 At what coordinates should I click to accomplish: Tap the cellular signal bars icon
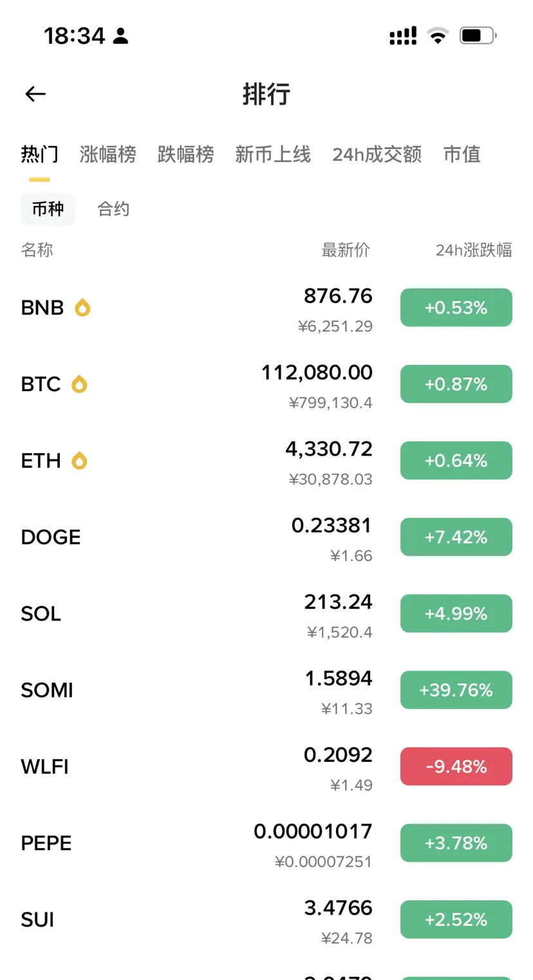[x=403, y=35]
